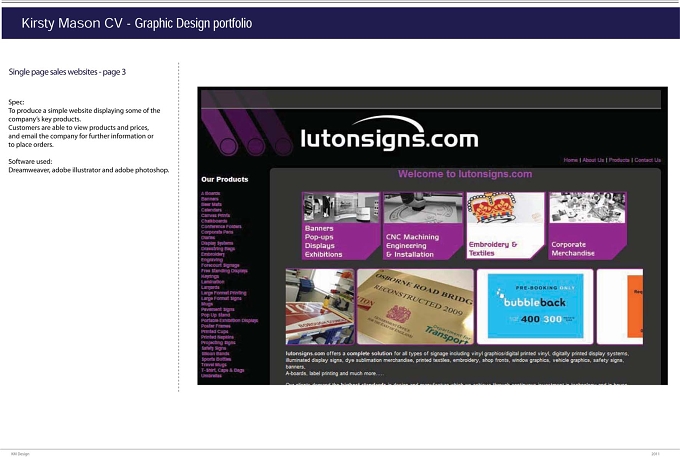Image resolution: width=680 pixels, height=457 pixels.
Task: Select the Printed Napkins link
Action: pos(217,337)
